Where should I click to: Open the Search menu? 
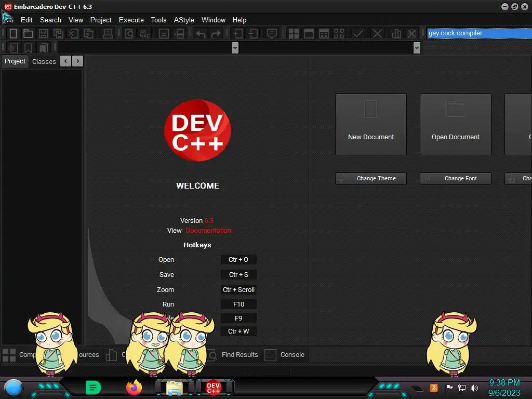click(50, 20)
